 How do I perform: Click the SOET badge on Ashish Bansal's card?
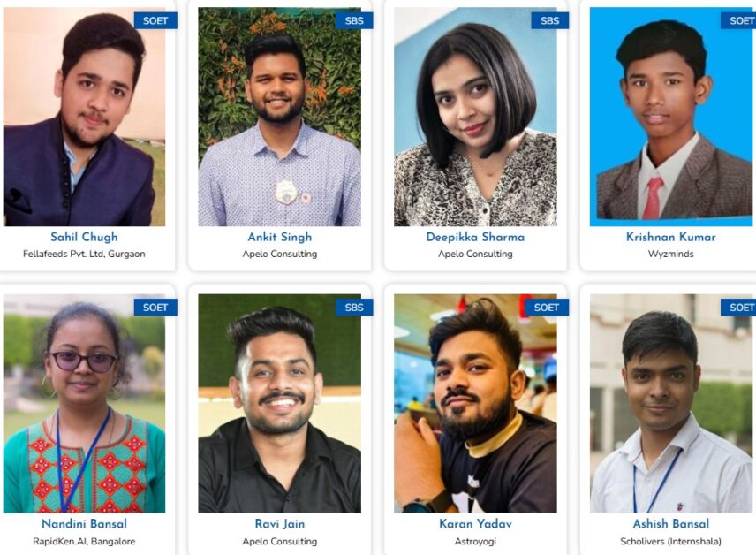tap(738, 308)
